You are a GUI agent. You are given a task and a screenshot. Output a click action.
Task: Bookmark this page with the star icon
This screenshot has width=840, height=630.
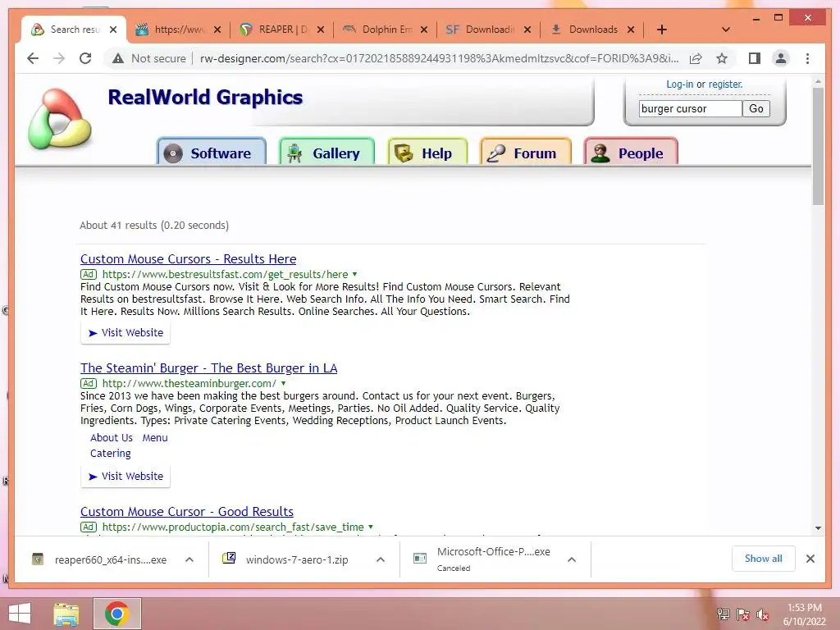pos(722,58)
